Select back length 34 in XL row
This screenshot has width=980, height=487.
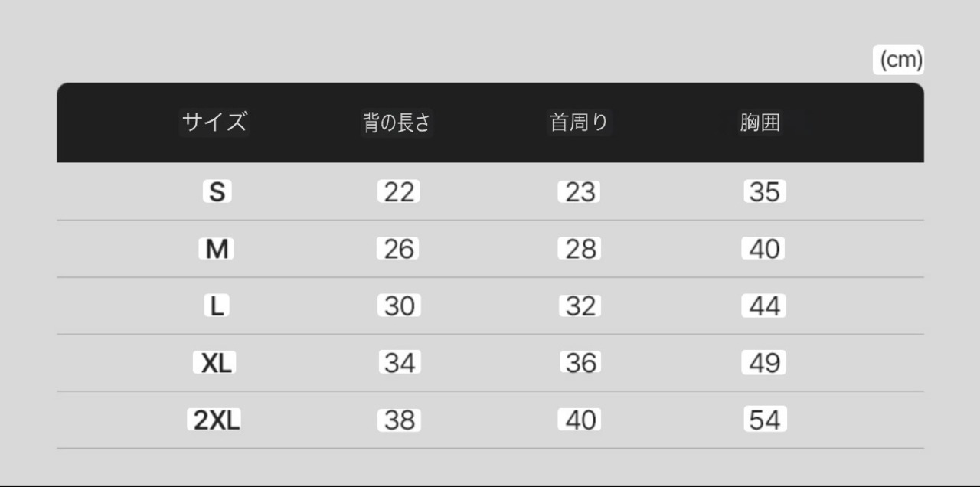[399, 363]
